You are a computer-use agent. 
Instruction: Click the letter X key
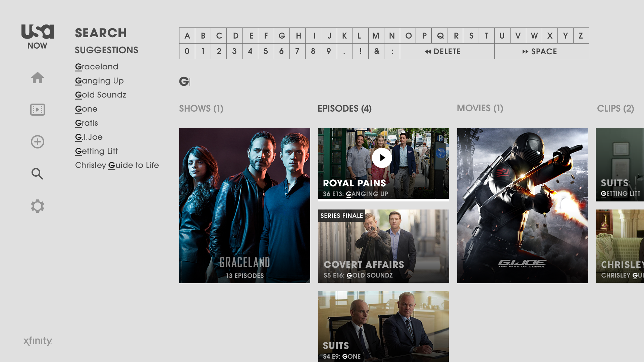pyautogui.click(x=550, y=36)
